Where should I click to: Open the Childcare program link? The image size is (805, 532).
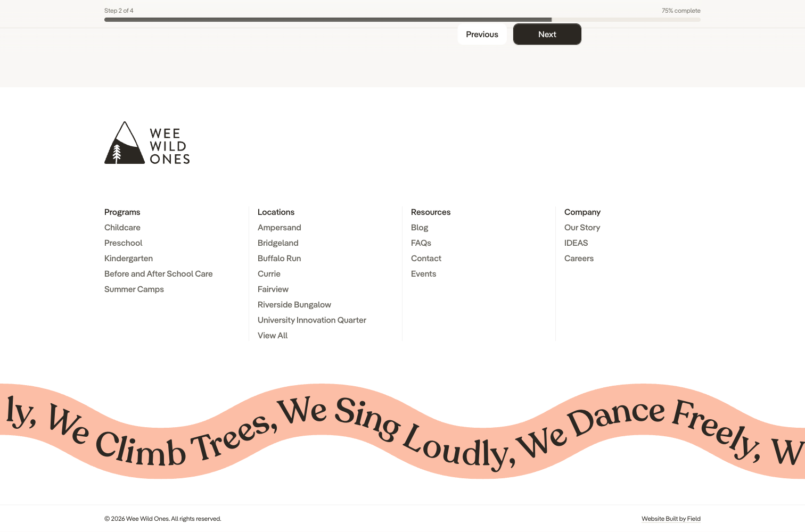click(x=122, y=227)
